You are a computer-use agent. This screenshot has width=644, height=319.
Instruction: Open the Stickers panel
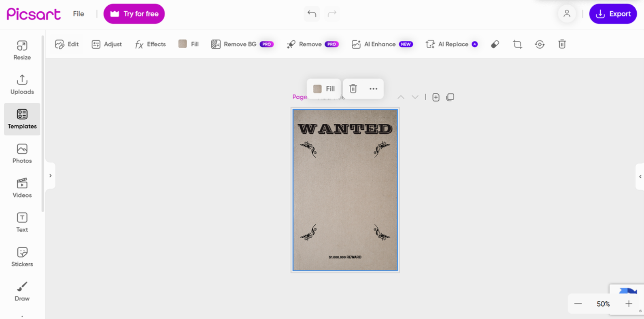click(x=22, y=257)
